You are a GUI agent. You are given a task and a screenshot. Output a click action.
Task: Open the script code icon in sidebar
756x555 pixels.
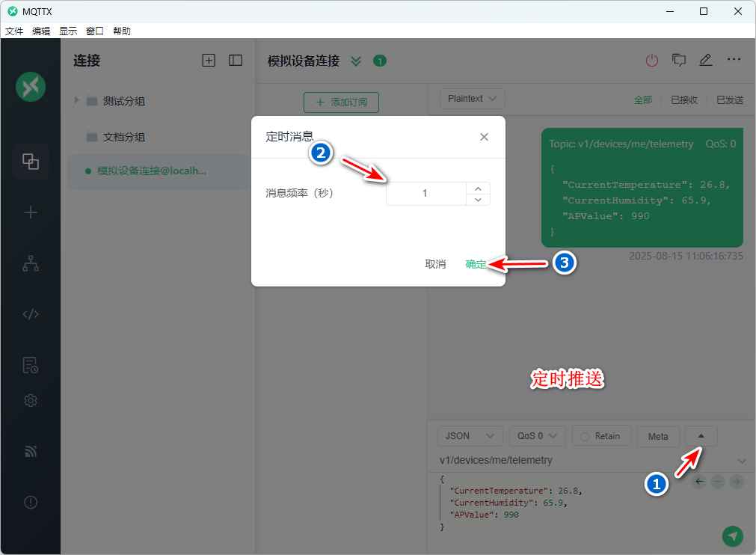pos(31,314)
